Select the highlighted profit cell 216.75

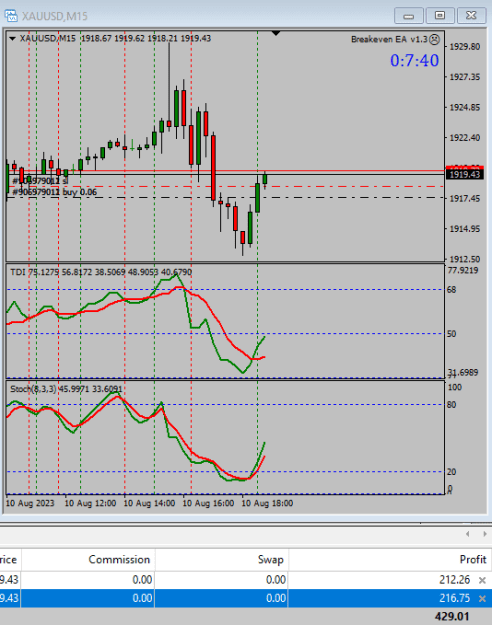coord(455,598)
